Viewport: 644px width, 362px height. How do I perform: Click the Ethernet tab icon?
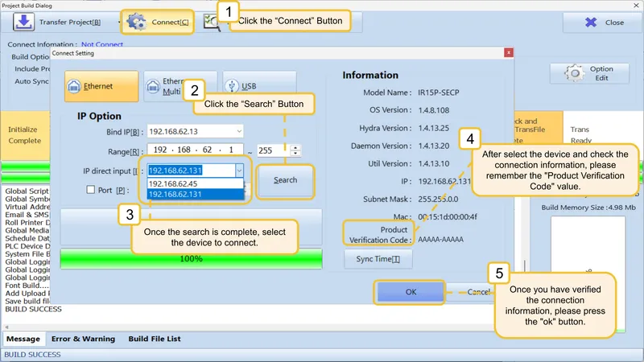(74, 86)
